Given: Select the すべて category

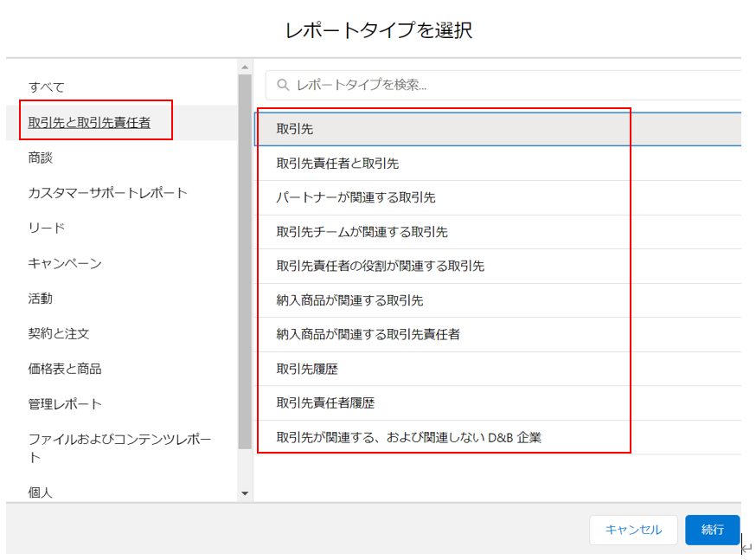Looking at the screenshot, I should click(47, 87).
